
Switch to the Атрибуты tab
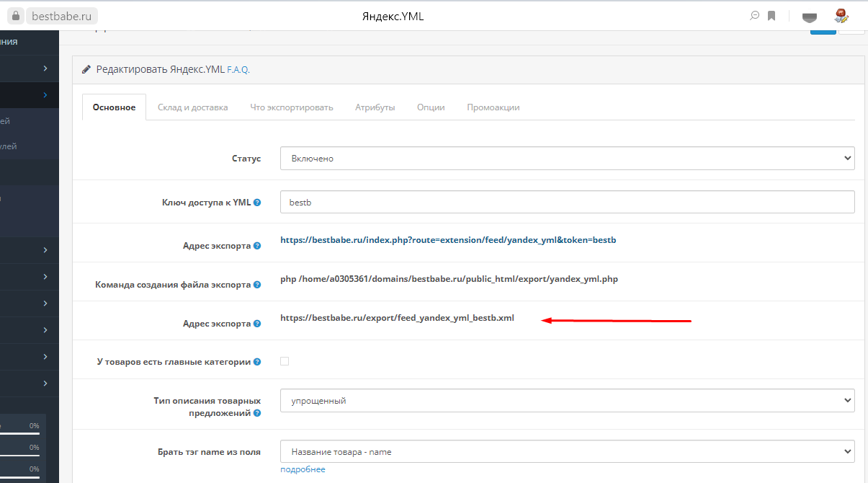click(375, 107)
